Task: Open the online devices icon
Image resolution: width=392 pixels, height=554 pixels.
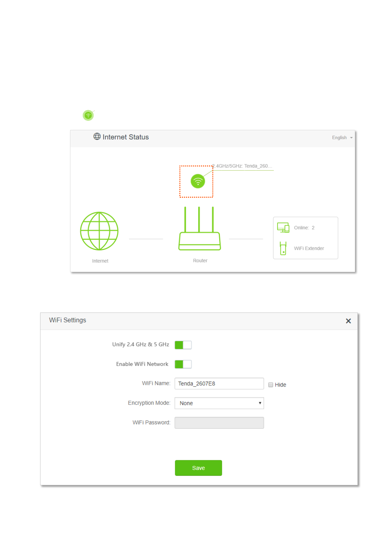Action: (283, 228)
